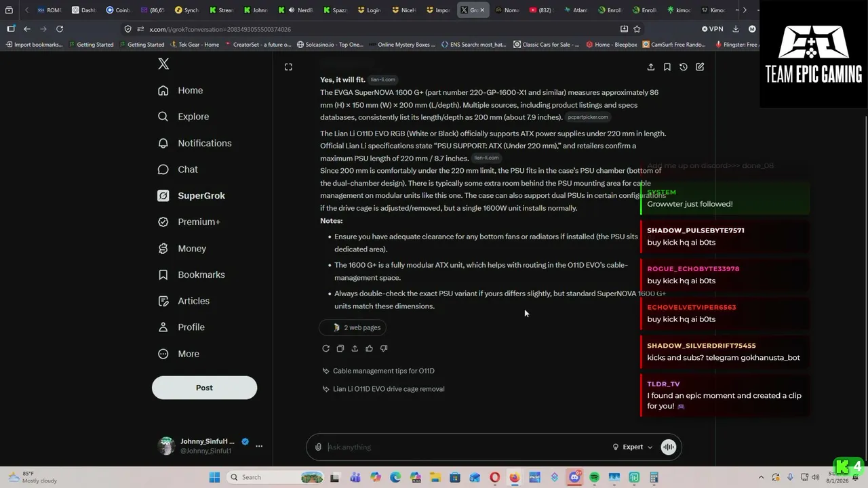The width and height of the screenshot is (868, 488).
Task: Focus the Ask anything input field
Action: 468,447
